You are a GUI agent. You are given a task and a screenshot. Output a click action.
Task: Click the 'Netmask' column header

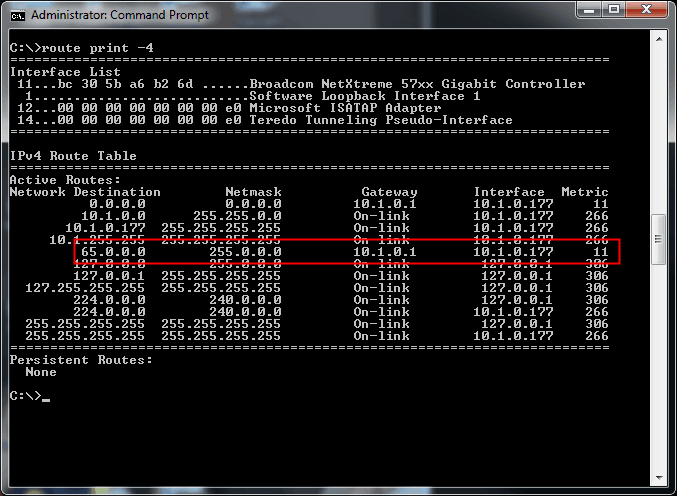point(253,192)
